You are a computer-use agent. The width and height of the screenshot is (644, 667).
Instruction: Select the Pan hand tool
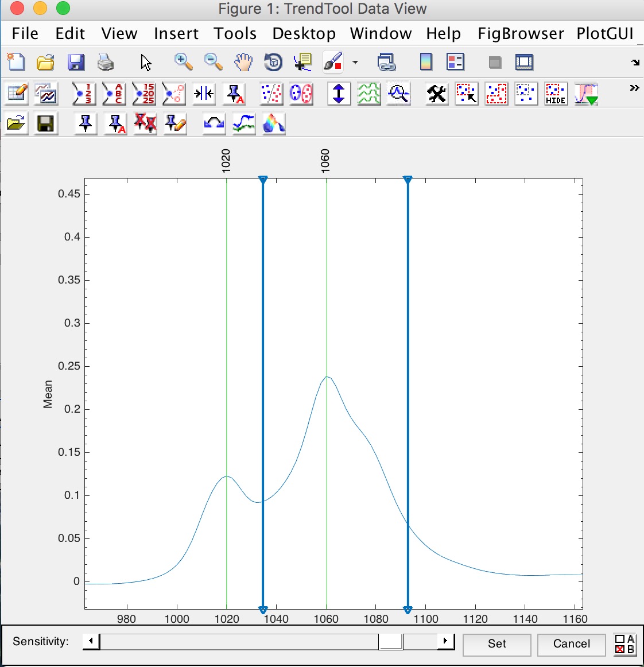click(x=243, y=62)
